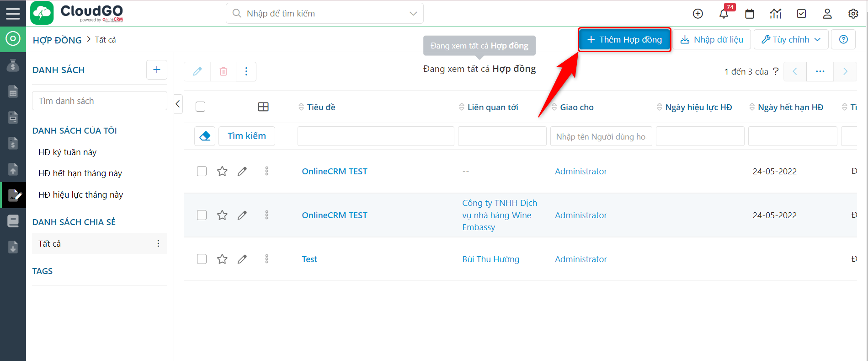Expand the Tùy chỉnh dropdown
Image resolution: width=868 pixels, height=361 pixels.
791,40
